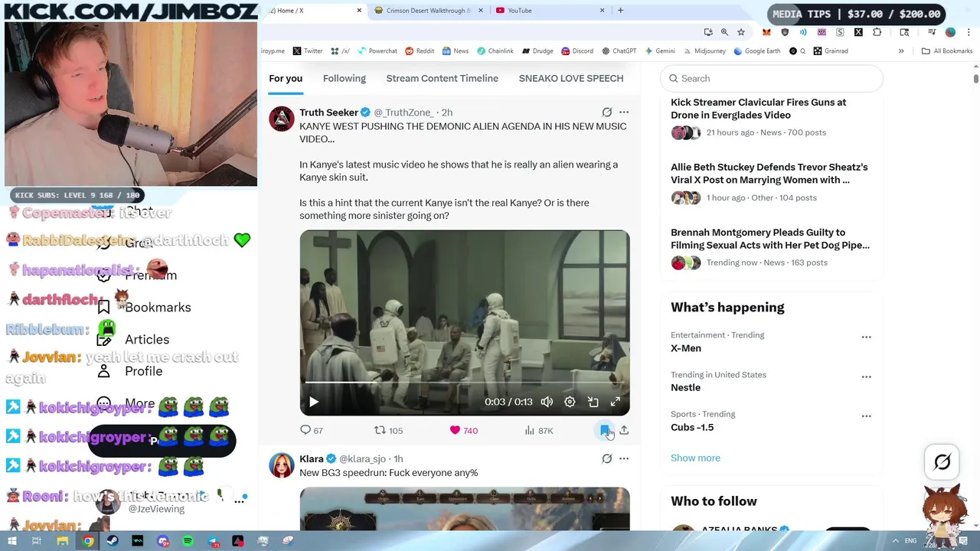Like the Truth Seeker post heart
Viewport: 980px width, 551px height.
click(x=455, y=430)
